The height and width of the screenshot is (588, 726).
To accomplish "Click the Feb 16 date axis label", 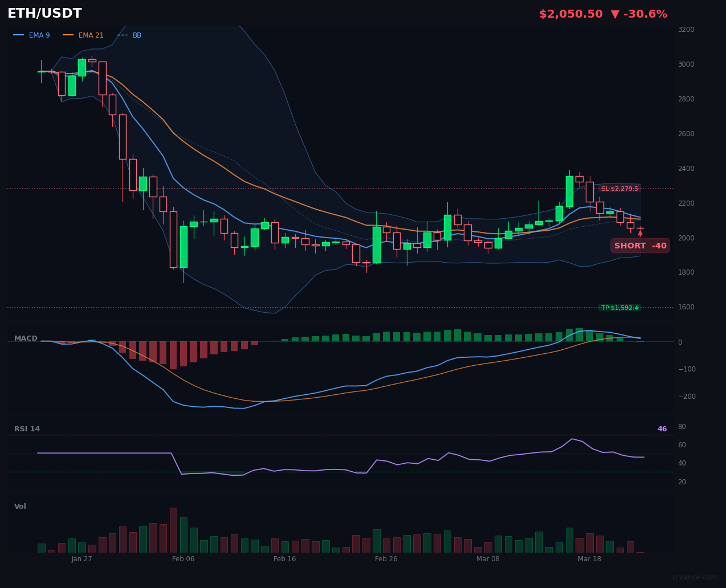I will pyautogui.click(x=284, y=559).
